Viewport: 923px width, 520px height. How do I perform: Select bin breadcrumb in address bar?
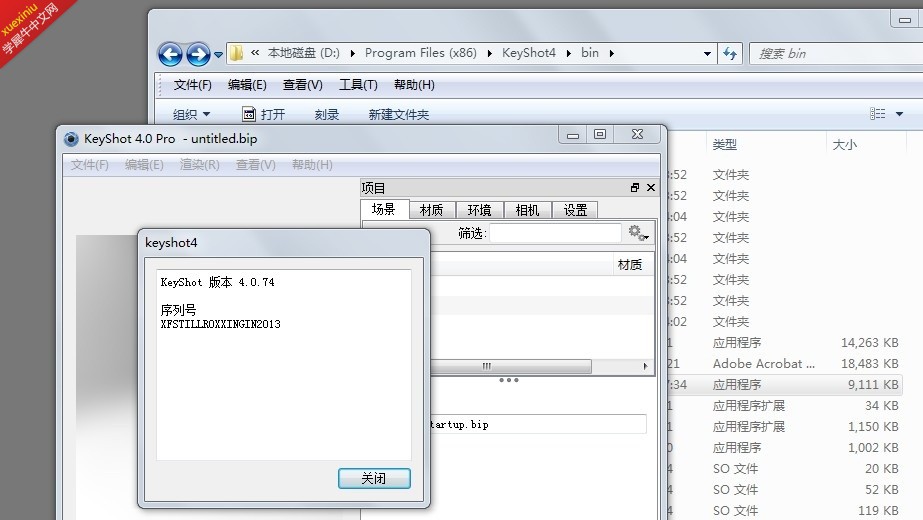tap(590, 53)
